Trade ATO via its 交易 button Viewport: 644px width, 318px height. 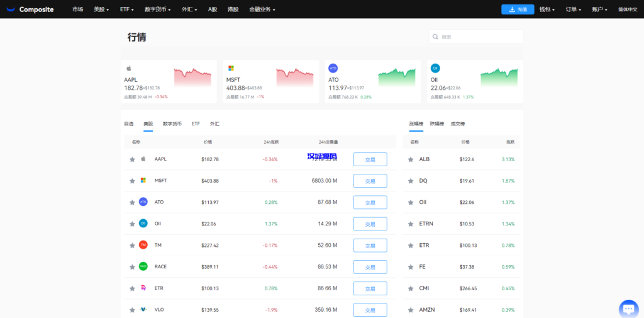pyautogui.click(x=370, y=202)
